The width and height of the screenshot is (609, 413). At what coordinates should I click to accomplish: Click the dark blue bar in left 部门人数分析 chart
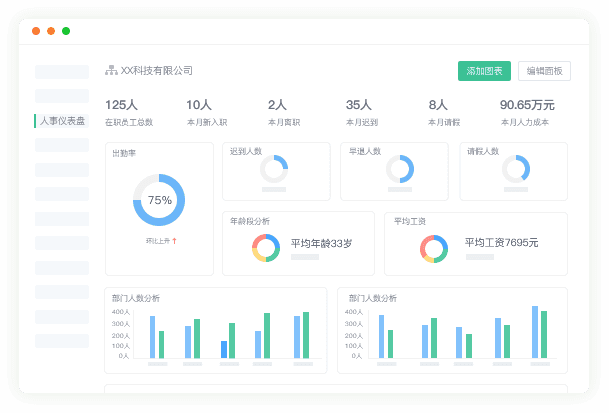pyautogui.click(x=224, y=349)
